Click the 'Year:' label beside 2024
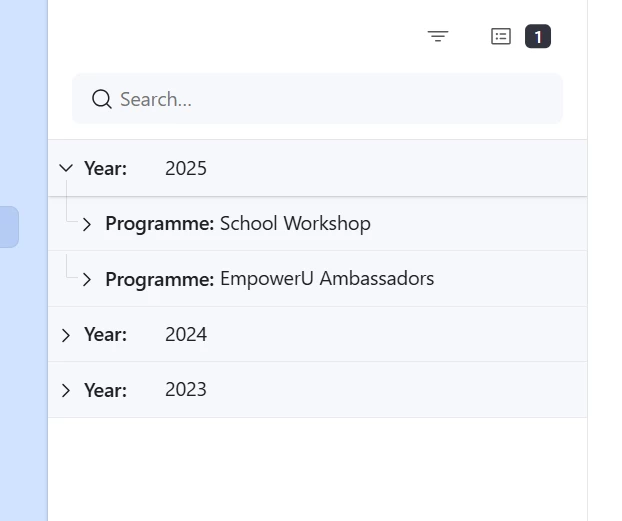 (105, 335)
